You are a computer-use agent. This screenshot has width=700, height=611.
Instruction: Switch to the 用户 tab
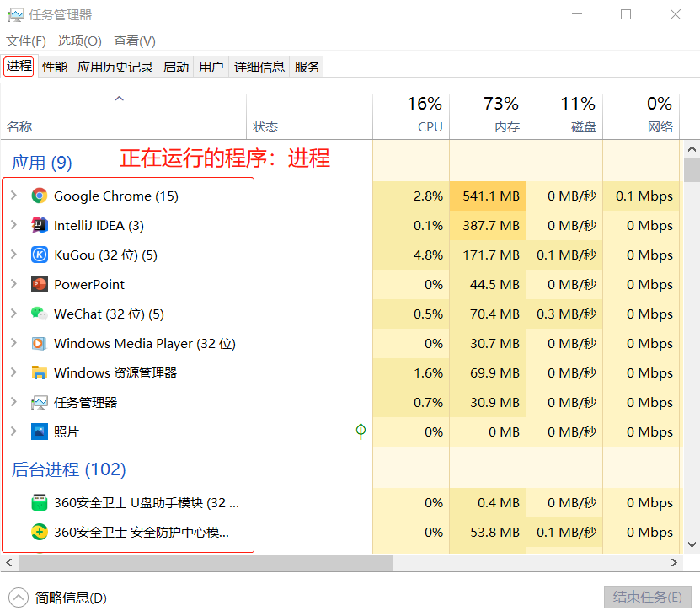point(211,67)
